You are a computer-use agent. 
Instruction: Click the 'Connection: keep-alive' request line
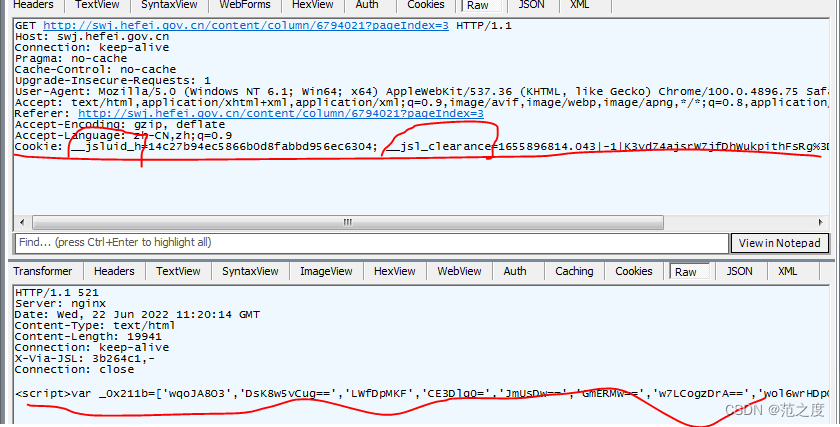click(x=92, y=48)
